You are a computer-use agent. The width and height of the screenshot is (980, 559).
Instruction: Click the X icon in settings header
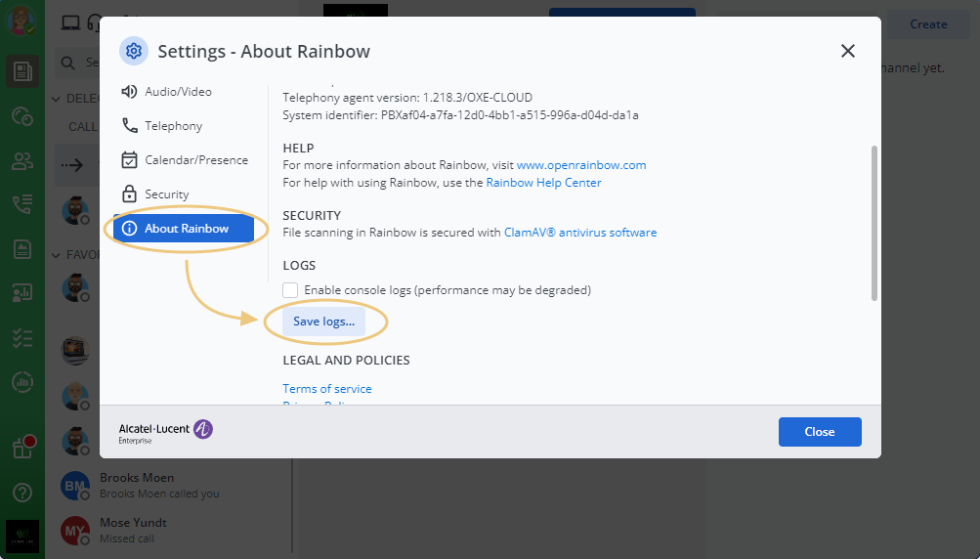coord(848,51)
